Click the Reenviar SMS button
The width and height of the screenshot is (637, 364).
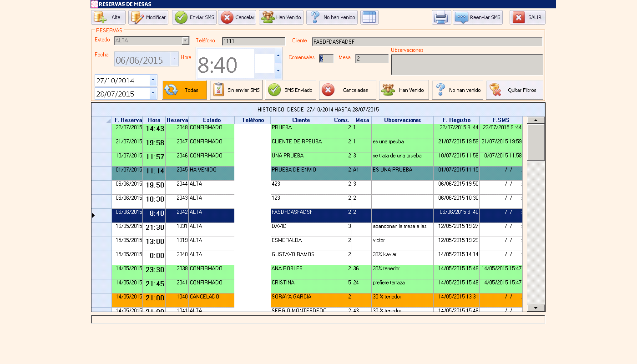477,17
